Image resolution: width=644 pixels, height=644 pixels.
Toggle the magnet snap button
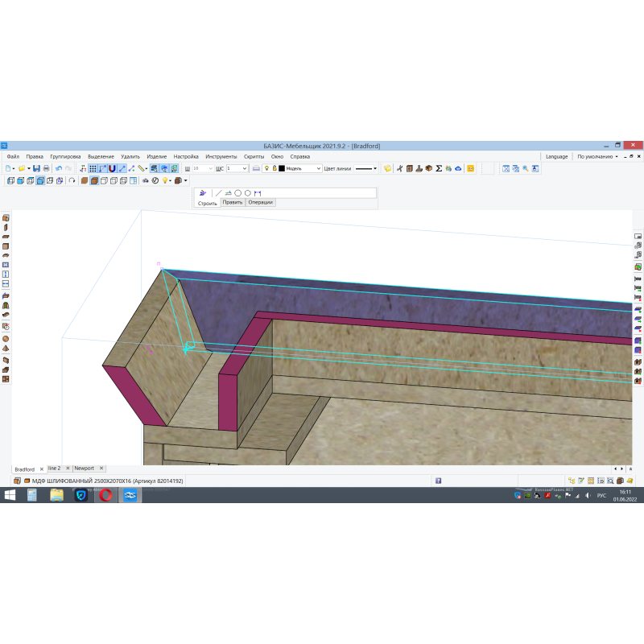[x=112, y=168]
